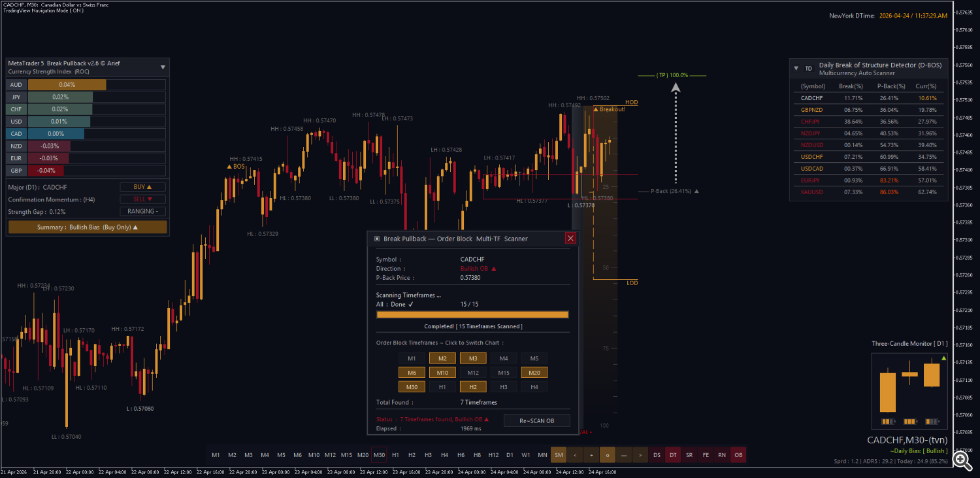
Task: Toggle the H2 order block timeframe
Action: coord(472,386)
